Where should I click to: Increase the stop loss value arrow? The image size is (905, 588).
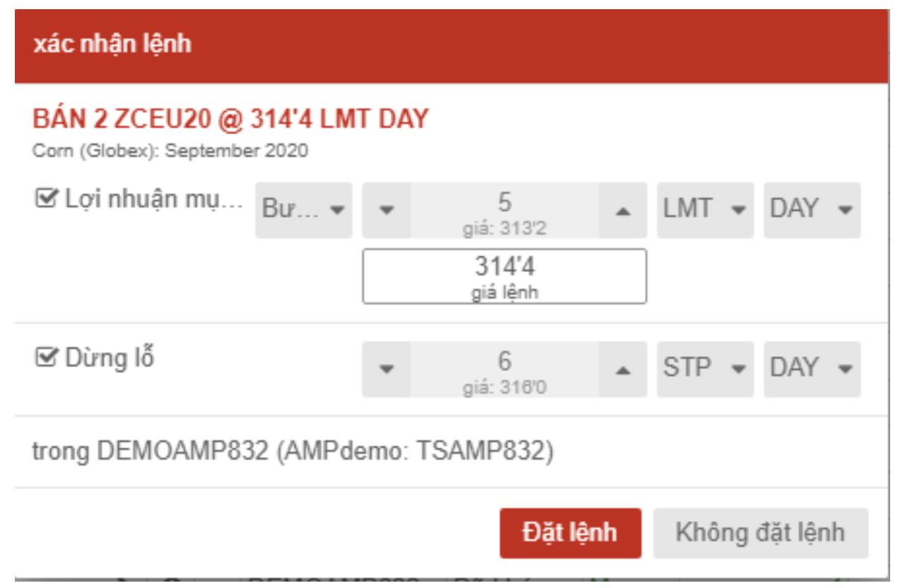coord(622,369)
